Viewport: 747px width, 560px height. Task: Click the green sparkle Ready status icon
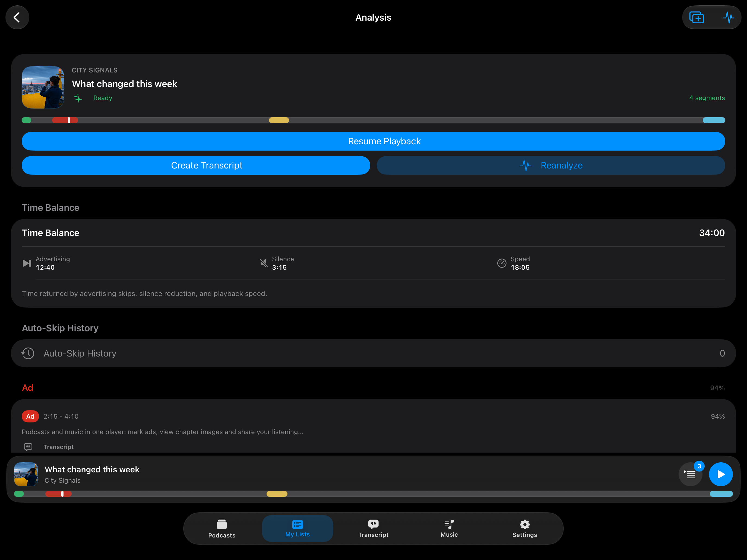click(x=78, y=98)
